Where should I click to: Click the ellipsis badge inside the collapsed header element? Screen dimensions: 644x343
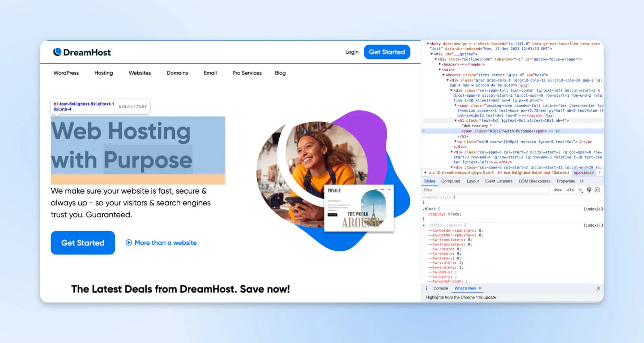point(462,64)
